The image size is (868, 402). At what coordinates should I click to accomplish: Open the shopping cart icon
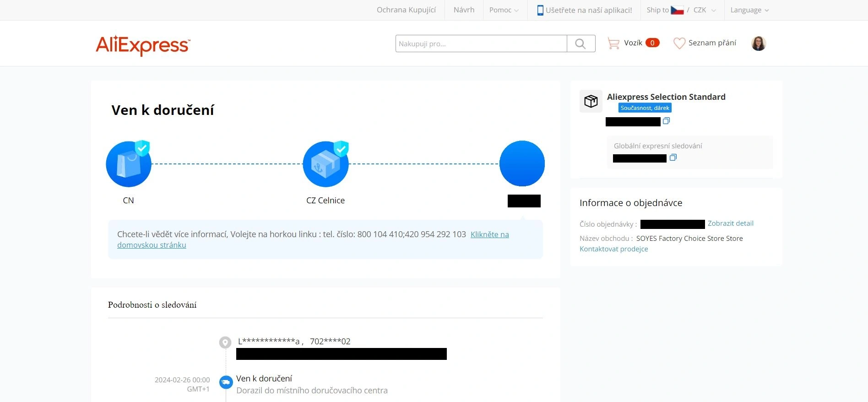pos(613,43)
